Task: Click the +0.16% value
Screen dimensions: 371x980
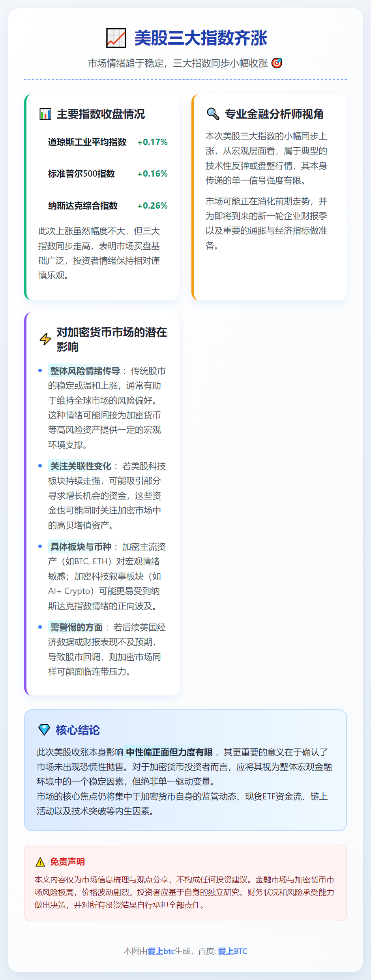Action: point(152,174)
